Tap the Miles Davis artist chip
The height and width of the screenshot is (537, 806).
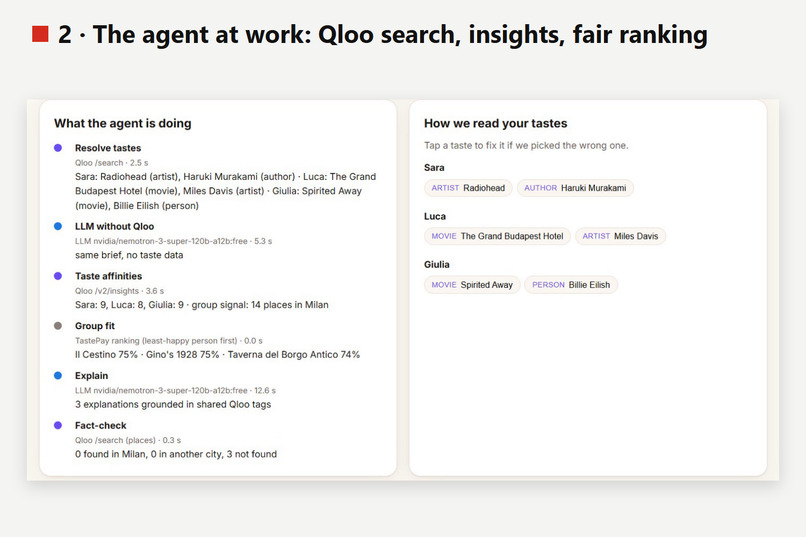(620, 236)
